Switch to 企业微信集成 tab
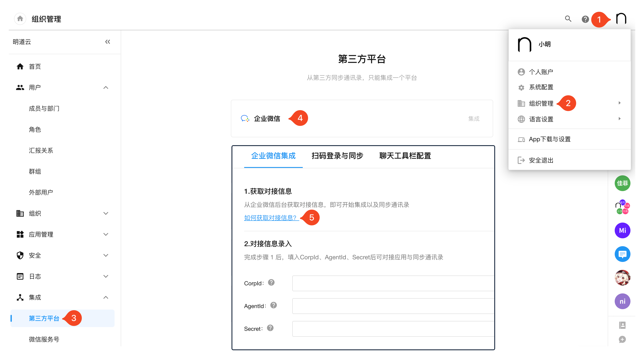 click(x=273, y=156)
